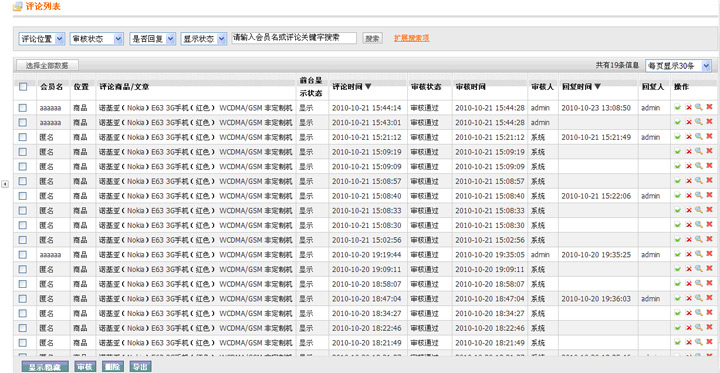Open the 评论位置 dropdown filter

pyautogui.click(x=42, y=39)
